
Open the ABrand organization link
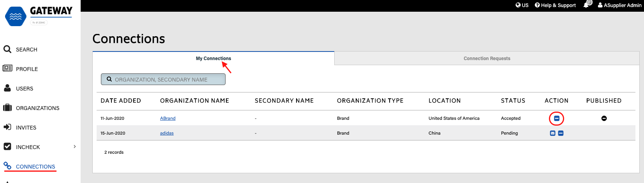(x=168, y=118)
